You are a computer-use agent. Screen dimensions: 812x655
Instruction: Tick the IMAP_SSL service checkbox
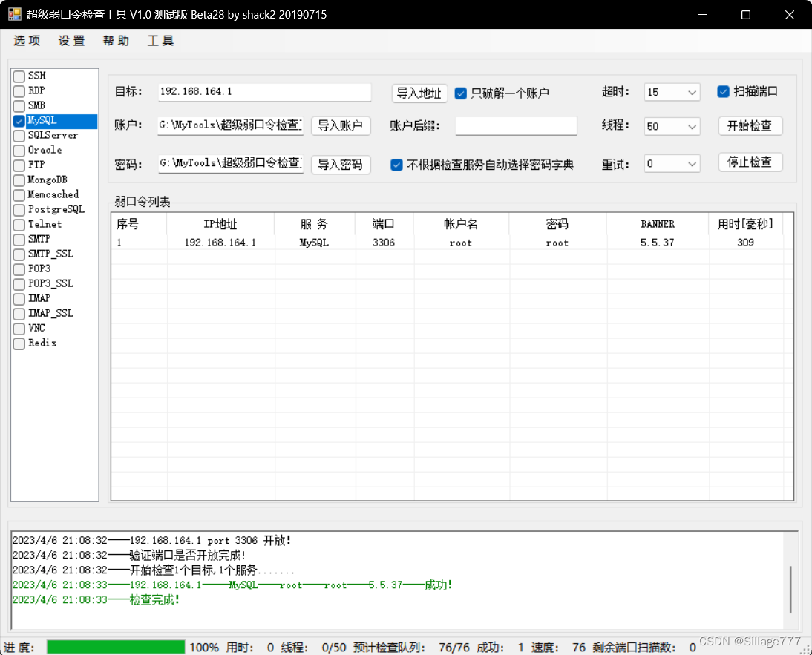19,314
